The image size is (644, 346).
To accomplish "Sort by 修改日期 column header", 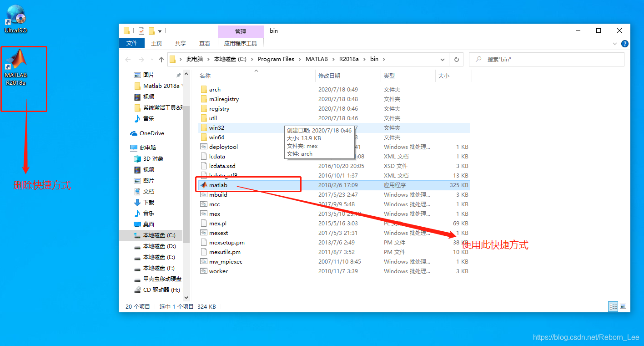I will 348,76.
